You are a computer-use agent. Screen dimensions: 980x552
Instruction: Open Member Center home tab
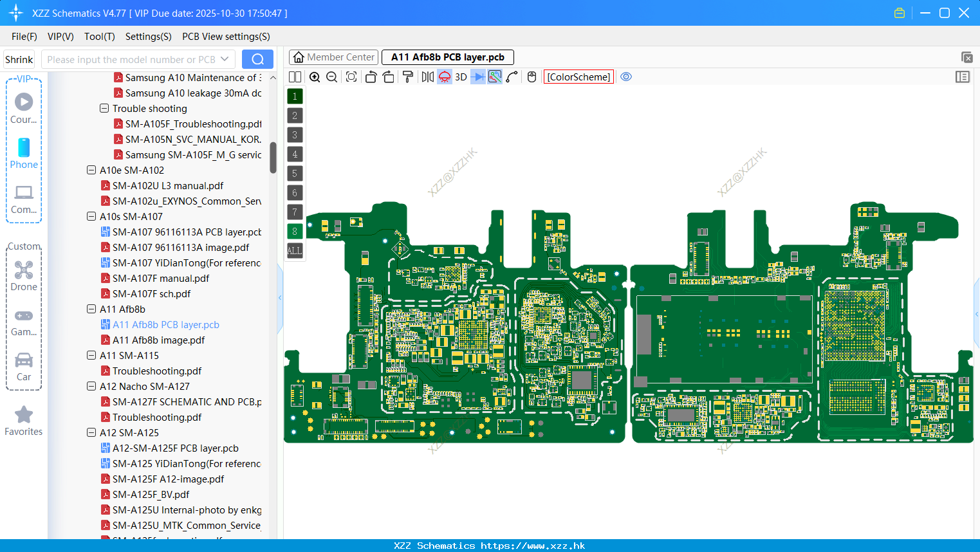pos(334,57)
